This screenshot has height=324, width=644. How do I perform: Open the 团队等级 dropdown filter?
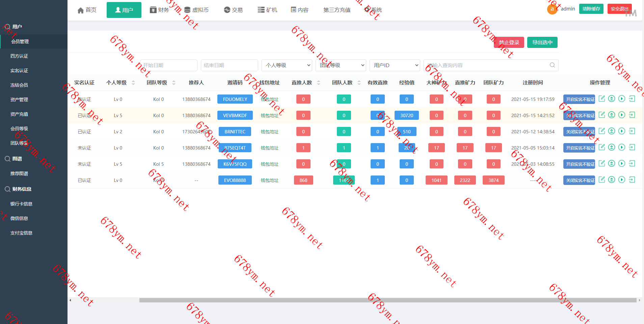pos(341,65)
